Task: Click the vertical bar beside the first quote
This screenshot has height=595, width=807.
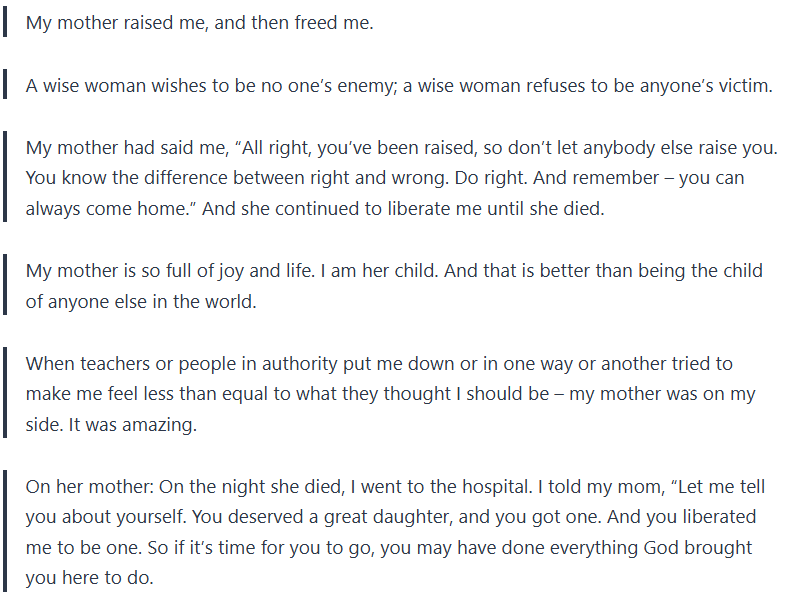Action: click(x=6, y=23)
